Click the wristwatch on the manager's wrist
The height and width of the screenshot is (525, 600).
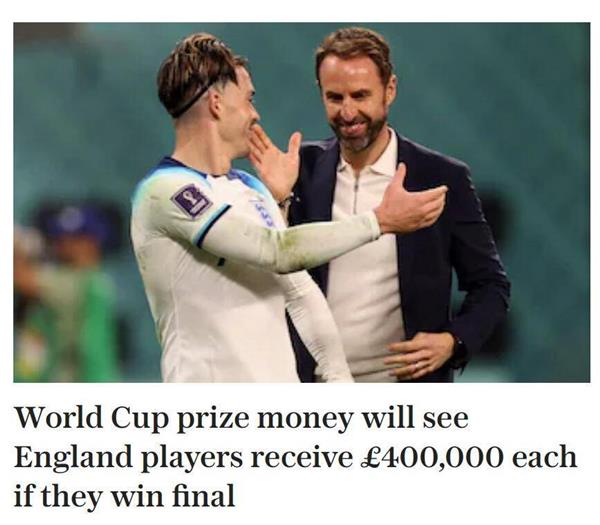pyautogui.click(x=460, y=353)
